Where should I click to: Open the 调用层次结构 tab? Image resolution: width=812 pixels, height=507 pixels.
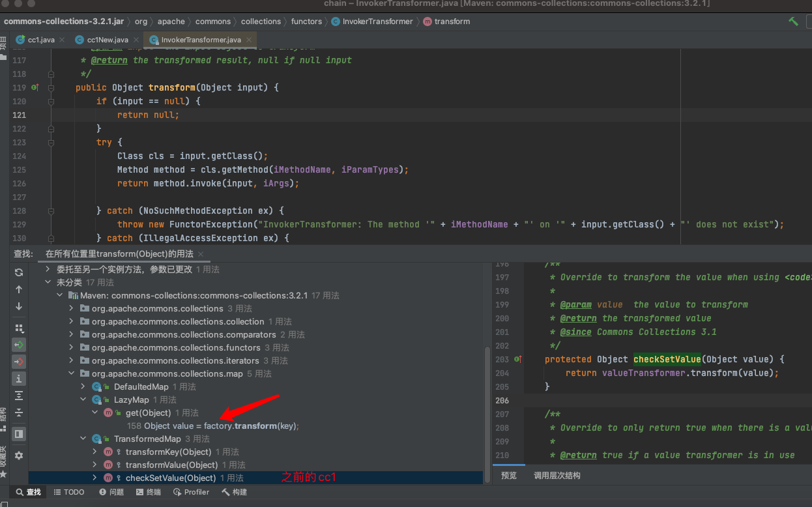[557, 476]
